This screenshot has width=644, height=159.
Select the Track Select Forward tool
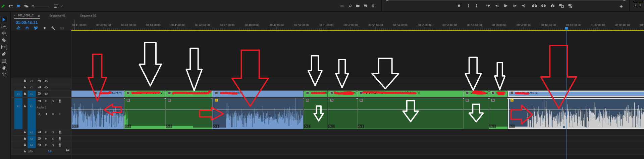click(4, 26)
